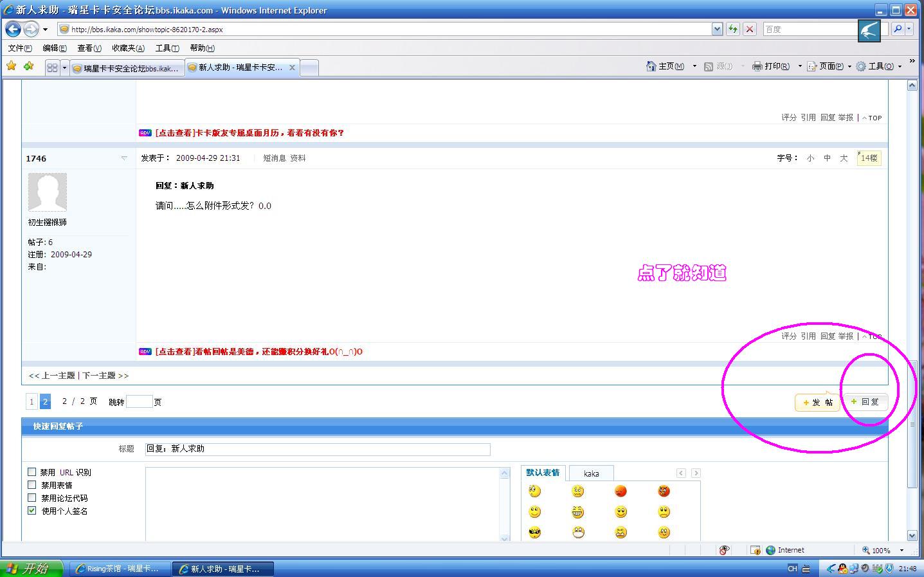Click the page scrollbar down arrow
The height and width of the screenshot is (577, 924).
[912, 535]
